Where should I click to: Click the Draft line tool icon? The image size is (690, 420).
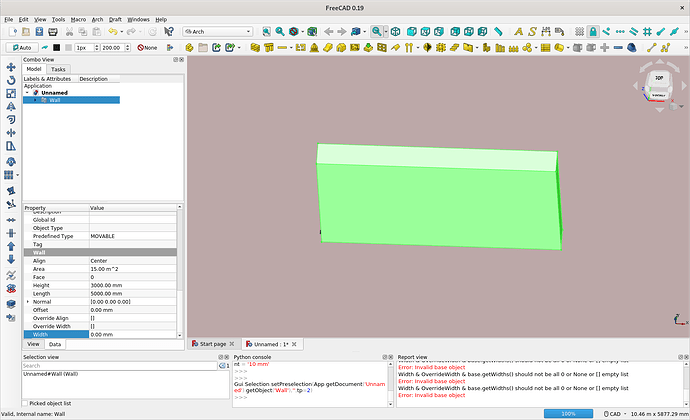coord(652,48)
